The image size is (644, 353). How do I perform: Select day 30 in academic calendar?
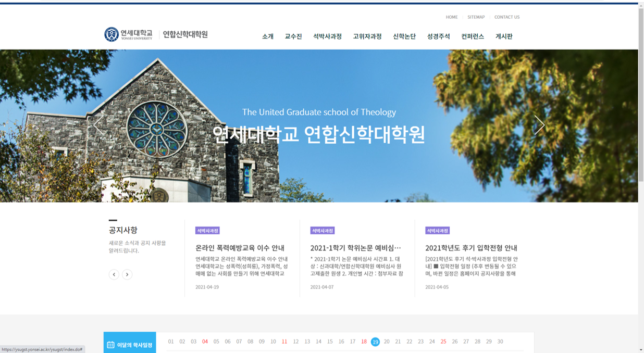tap(500, 342)
